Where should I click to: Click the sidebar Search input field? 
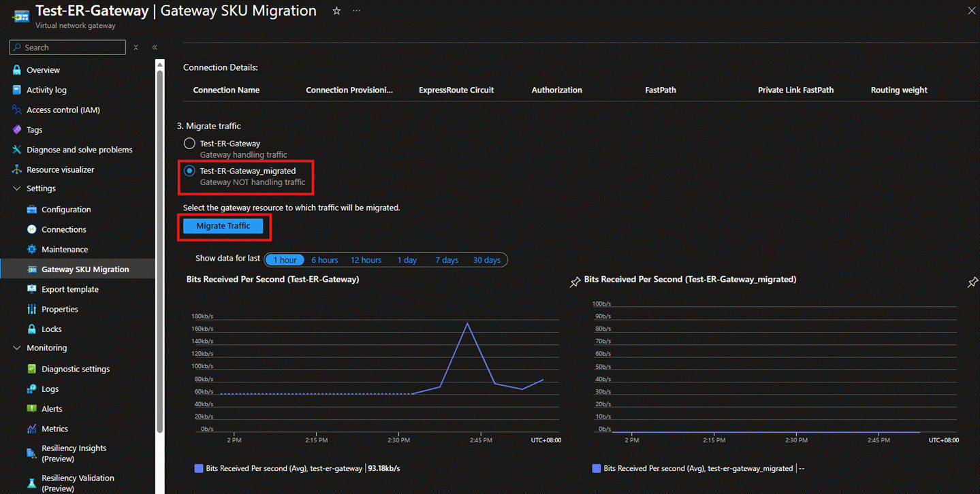click(x=74, y=48)
